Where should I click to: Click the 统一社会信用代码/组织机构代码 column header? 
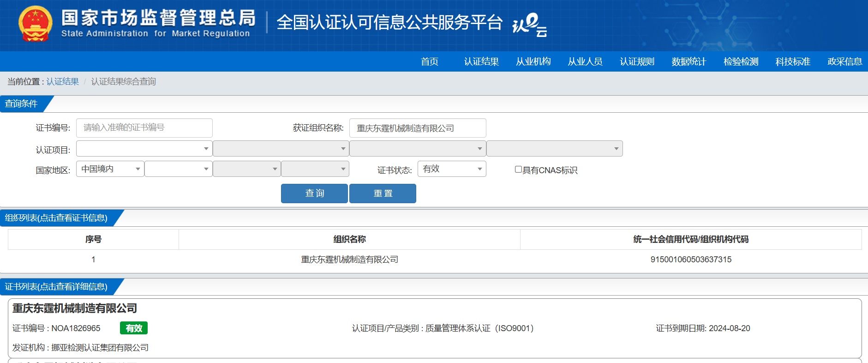(691, 239)
